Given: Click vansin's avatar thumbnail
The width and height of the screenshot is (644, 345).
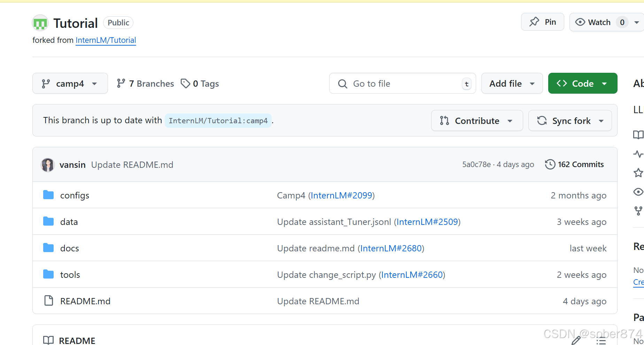Looking at the screenshot, I should click(x=48, y=165).
